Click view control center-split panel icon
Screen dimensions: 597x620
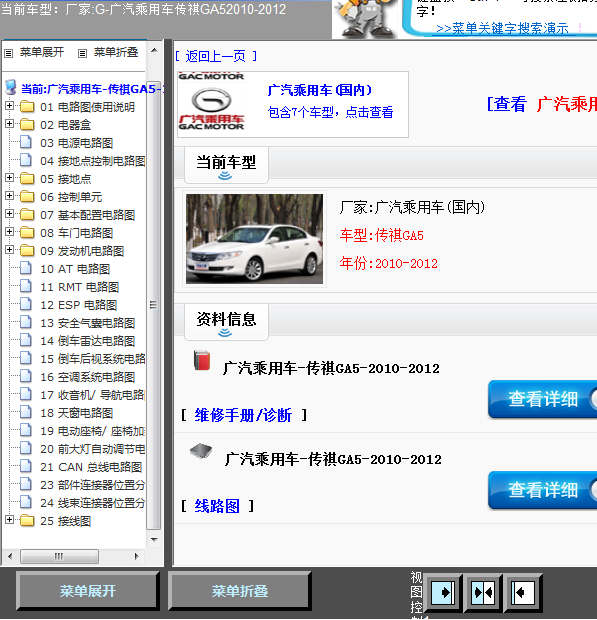click(x=483, y=592)
